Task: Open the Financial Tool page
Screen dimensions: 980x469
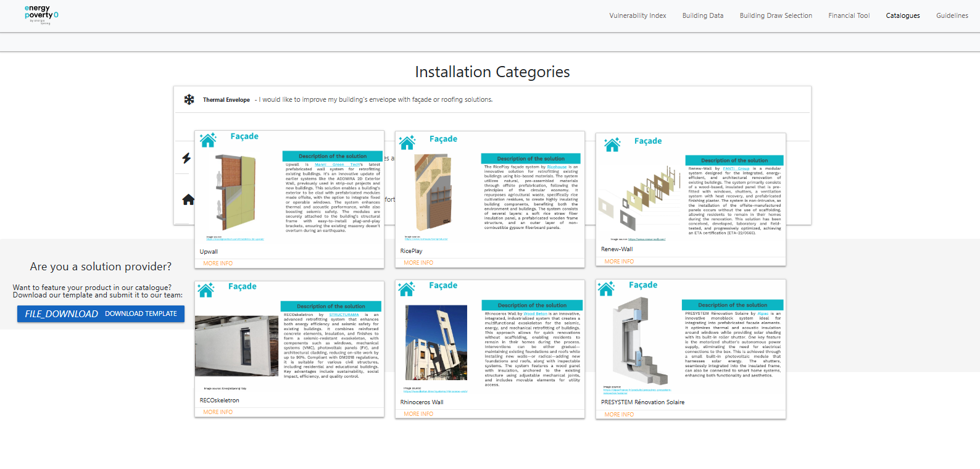Action: point(849,15)
